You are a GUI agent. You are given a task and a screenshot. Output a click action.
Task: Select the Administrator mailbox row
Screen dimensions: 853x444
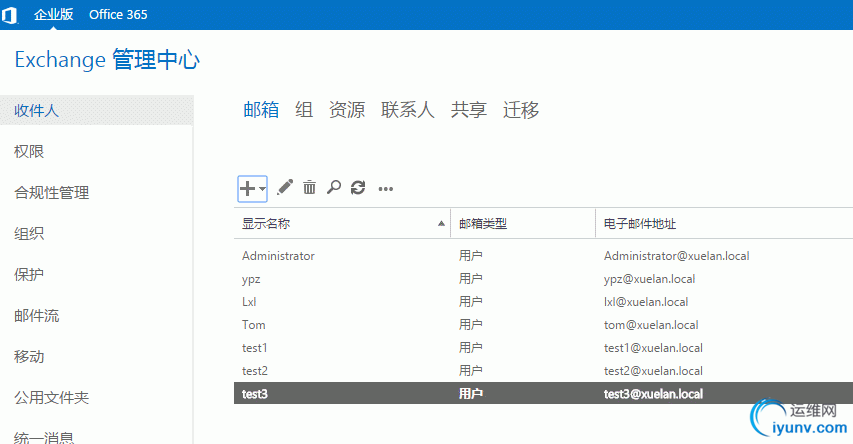[x=543, y=256]
